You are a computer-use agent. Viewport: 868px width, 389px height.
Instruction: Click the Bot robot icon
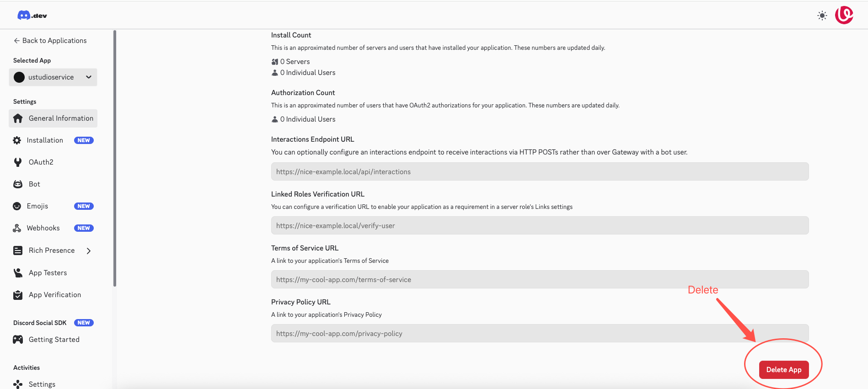pos(18,184)
